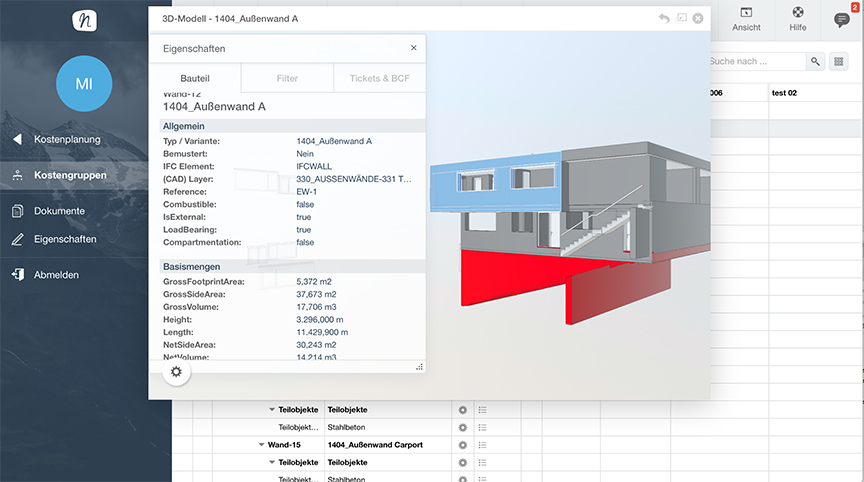Click Abmelden to log out

56,275
